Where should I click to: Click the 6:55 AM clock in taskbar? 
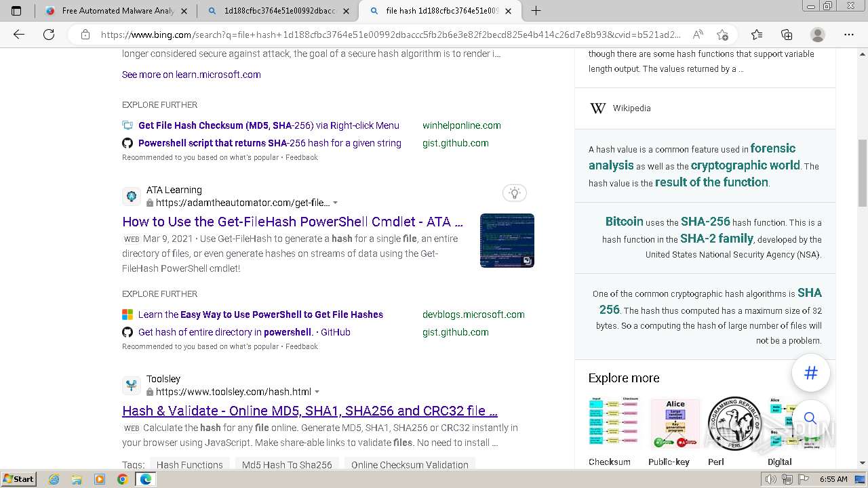pyautogui.click(x=833, y=479)
